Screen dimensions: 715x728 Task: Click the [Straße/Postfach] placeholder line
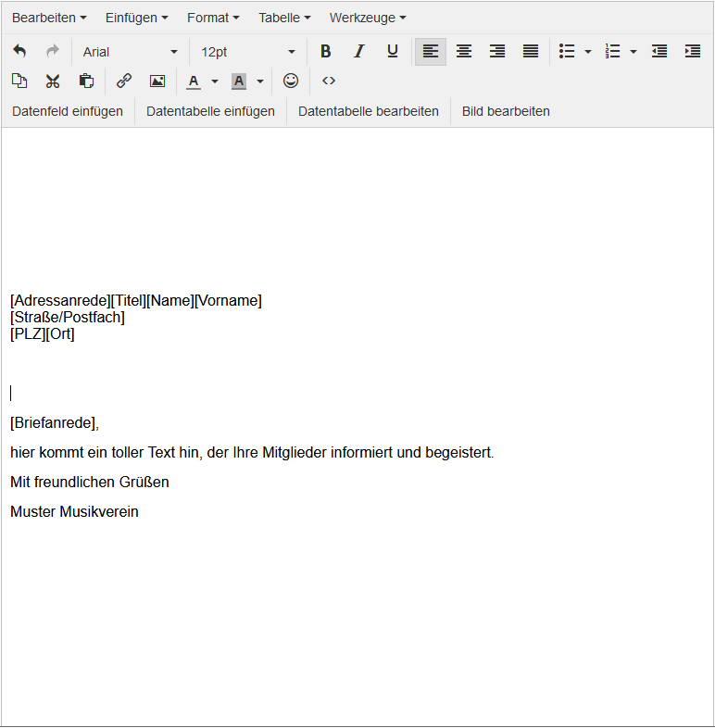(68, 317)
